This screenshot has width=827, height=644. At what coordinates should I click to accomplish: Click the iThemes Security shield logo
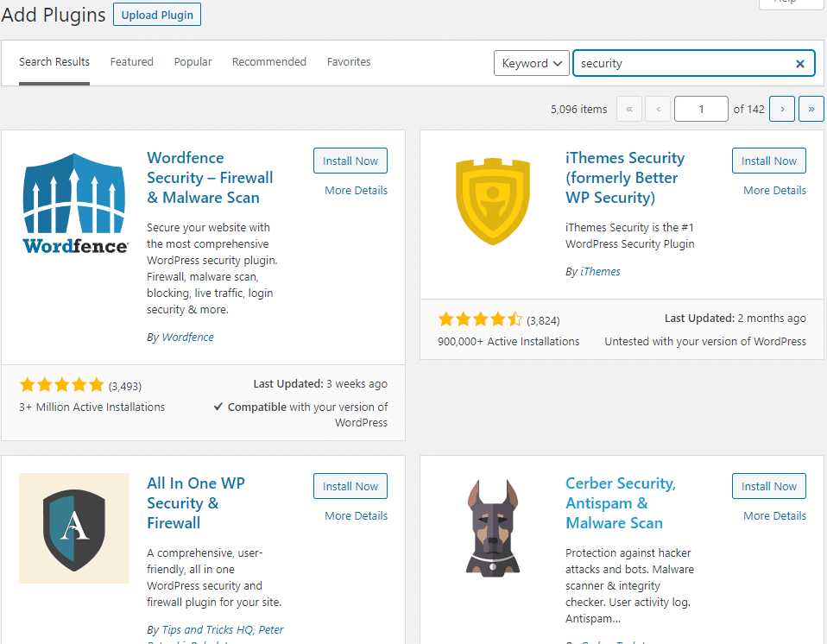point(493,201)
